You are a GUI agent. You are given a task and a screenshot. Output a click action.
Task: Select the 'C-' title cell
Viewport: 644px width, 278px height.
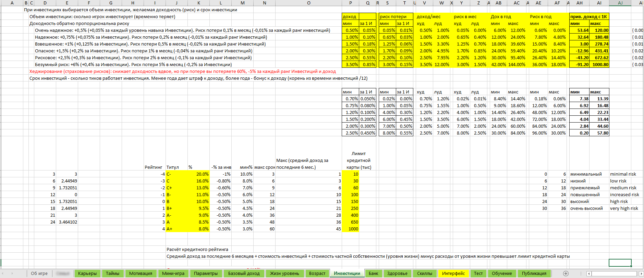tap(177, 174)
